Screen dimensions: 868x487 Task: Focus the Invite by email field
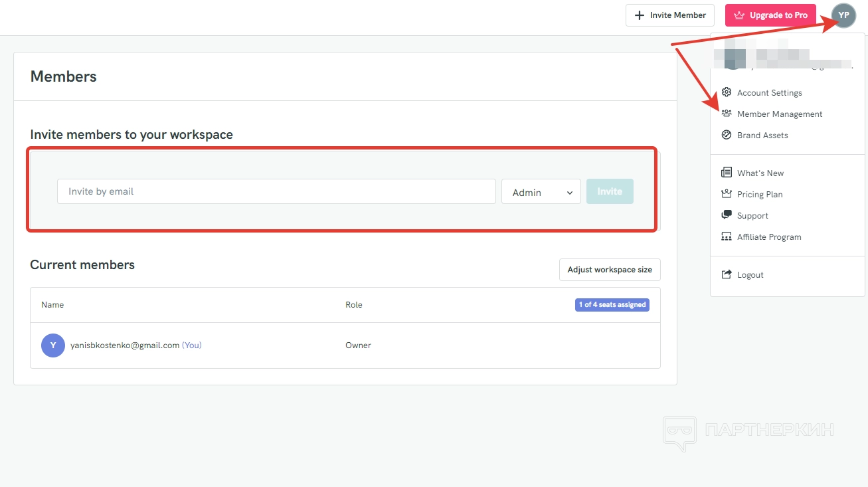click(276, 191)
